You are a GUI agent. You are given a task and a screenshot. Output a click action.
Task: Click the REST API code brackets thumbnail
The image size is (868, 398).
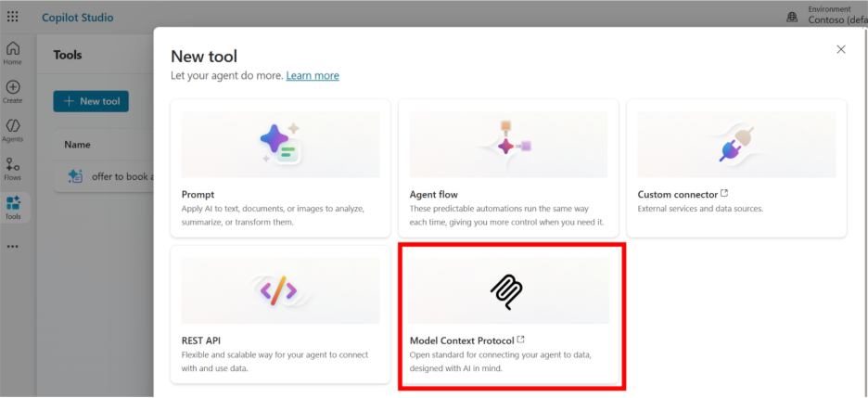coord(279,290)
